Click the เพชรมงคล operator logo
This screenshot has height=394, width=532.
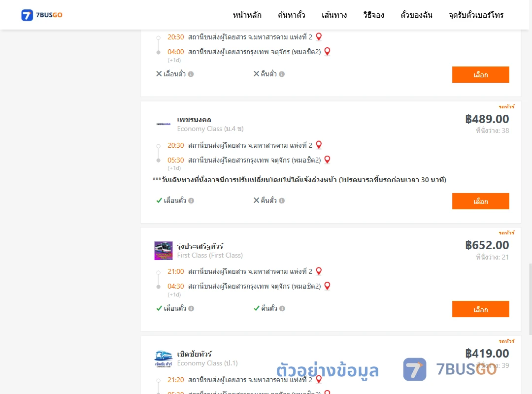click(x=163, y=124)
